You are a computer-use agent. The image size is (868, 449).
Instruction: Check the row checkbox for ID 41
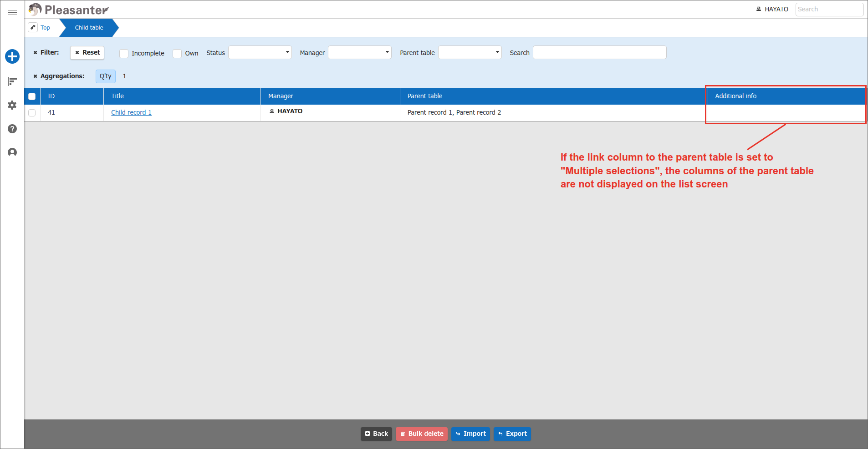click(x=32, y=112)
